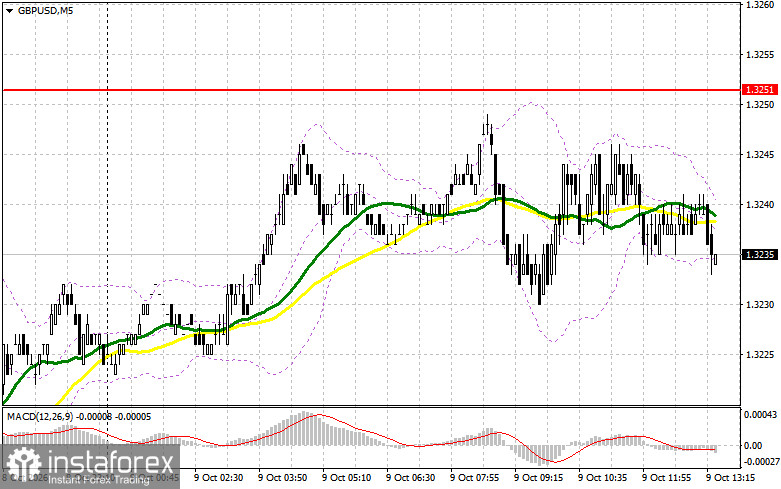
Task: Click the 1.3255 price scale value
Action: click(760, 55)
